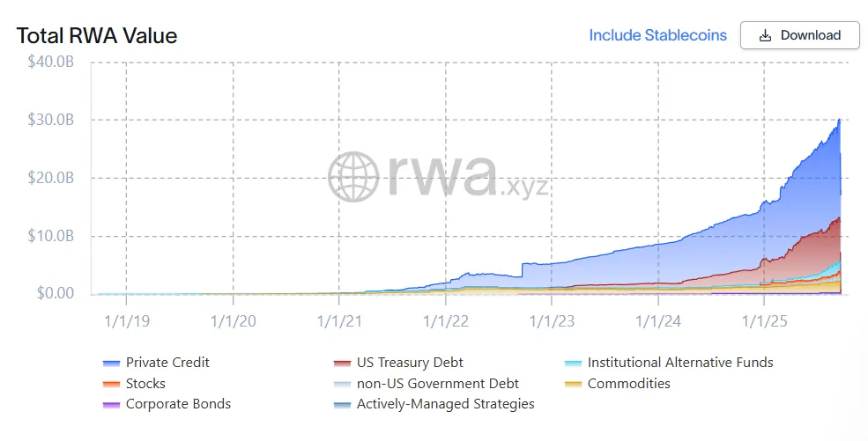868x441 pixels.
Task: Toggle Institutional Alternative Funds legend icon
Action: [x=573, y=363]
